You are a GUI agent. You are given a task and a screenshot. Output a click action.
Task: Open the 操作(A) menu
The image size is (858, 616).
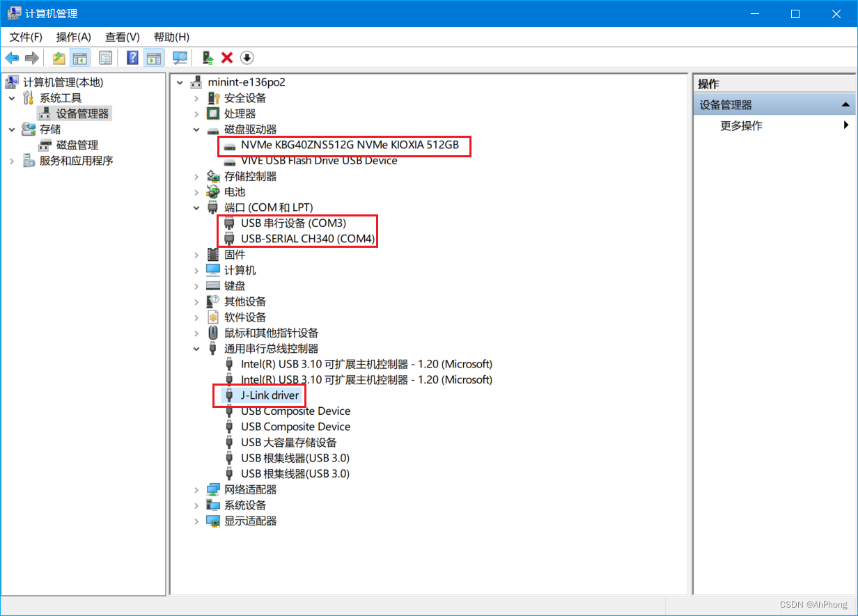point(74,37)
